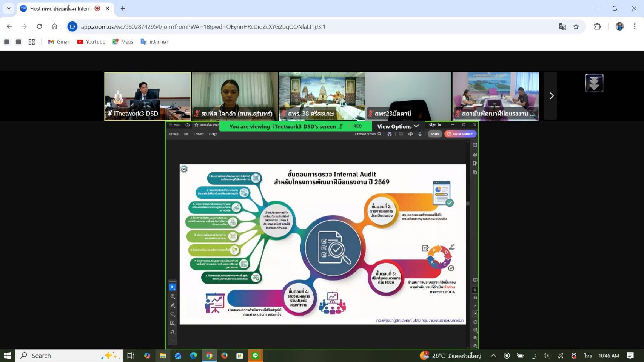Open the YouTube bookmark link
644x362 pixels.
click(x=91, y=42)
